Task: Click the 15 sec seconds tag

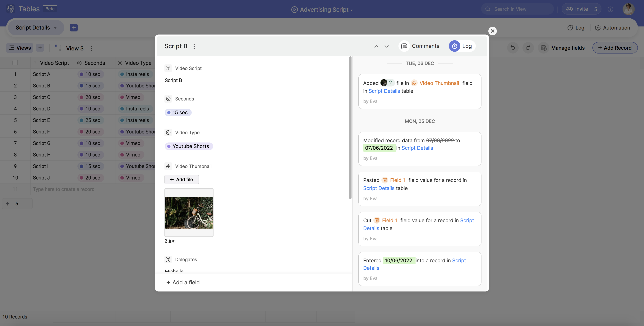Action: (178, 113)
